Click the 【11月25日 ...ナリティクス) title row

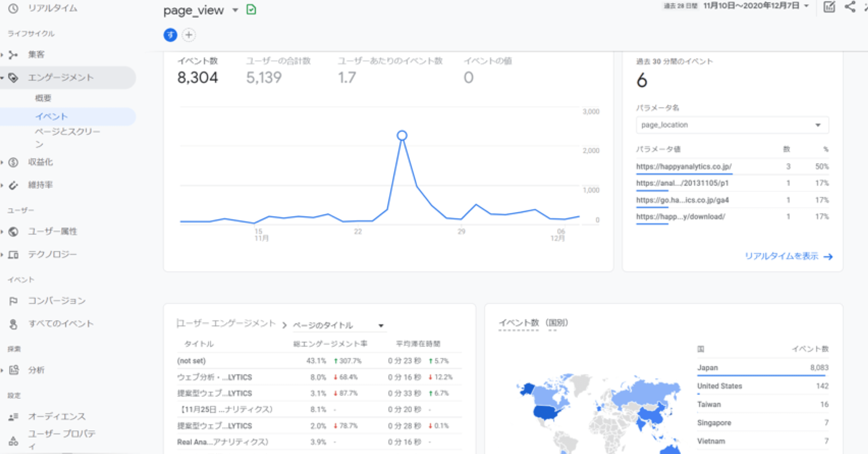[319, 409]
